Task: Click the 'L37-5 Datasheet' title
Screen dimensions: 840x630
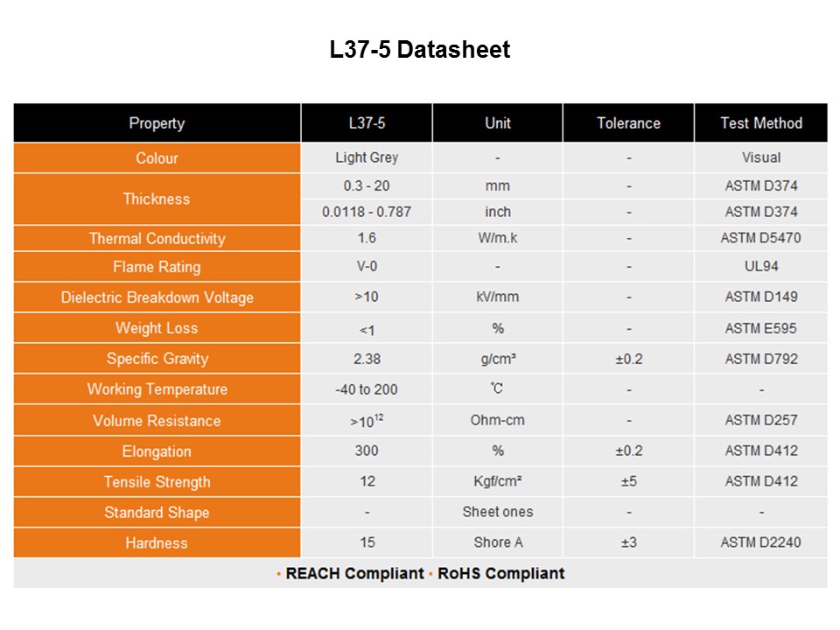Action: click(x=420, y=50)
